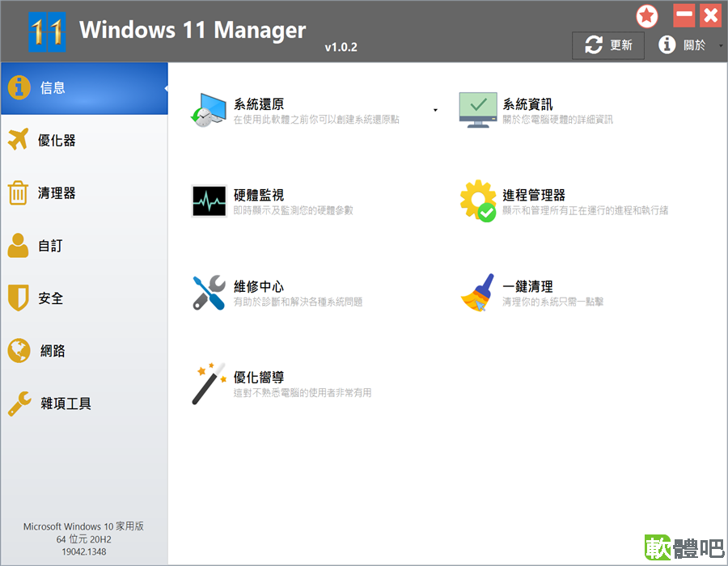Switch to the 優化器 sidebar tab
The width and height of the screenshot is (728, 566).
(x=84, y=140)
